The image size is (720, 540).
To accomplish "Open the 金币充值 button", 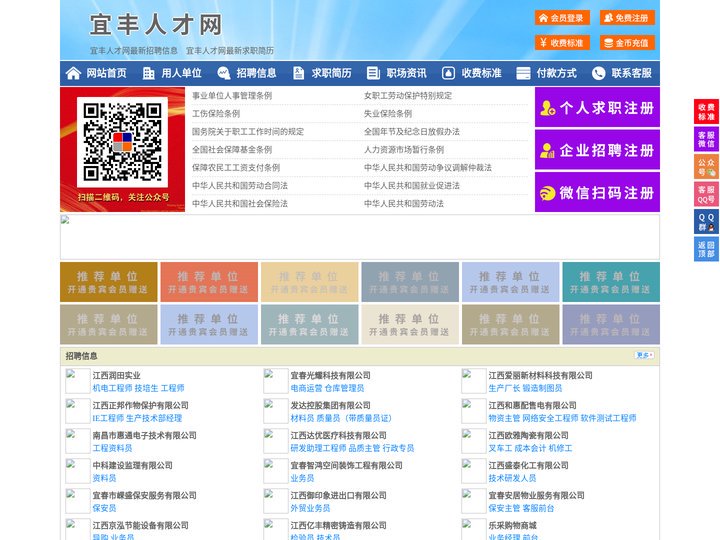I will tap(627, 43).
